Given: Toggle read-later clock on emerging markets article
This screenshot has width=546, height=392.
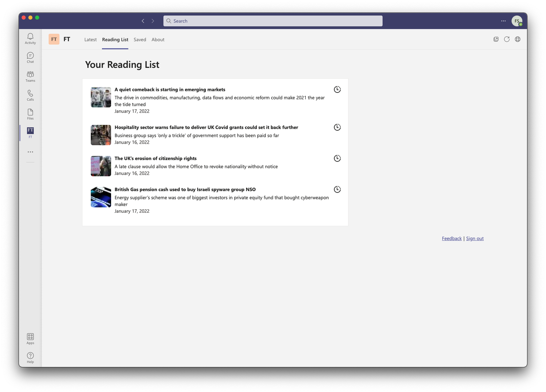Looking at the screenshot, I should (337, 89).
